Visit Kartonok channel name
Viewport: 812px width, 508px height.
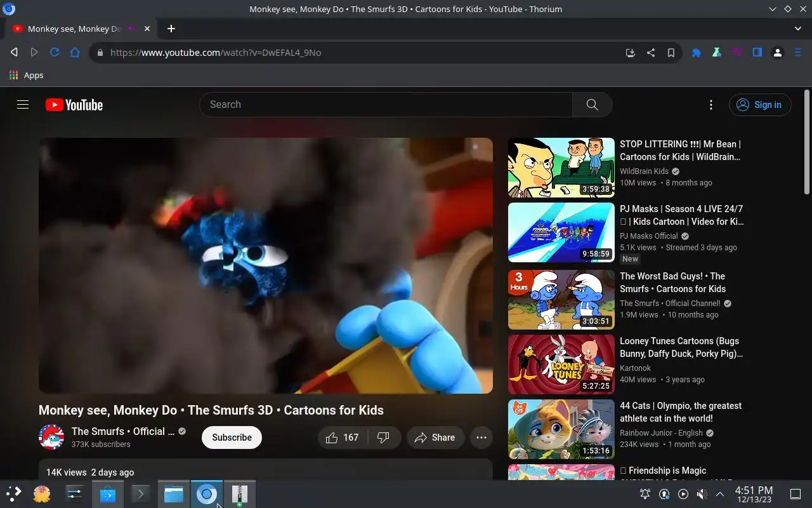click(x=636, y=368)
